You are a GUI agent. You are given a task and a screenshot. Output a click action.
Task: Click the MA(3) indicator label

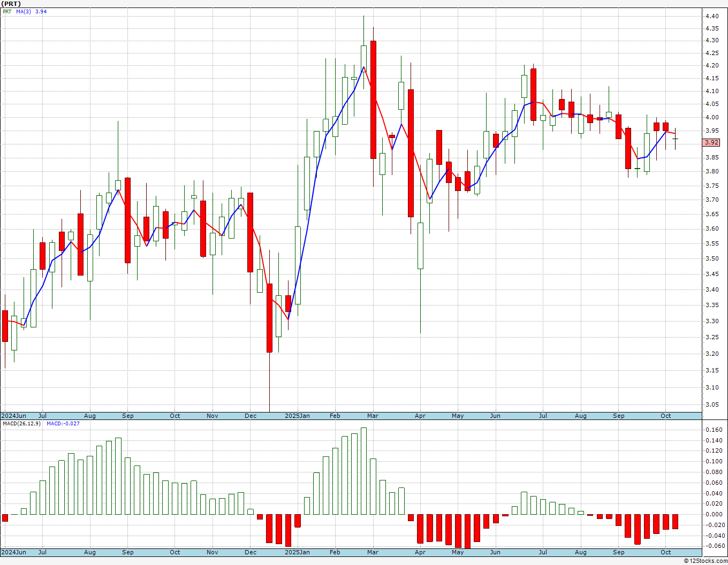pos(24,11)
